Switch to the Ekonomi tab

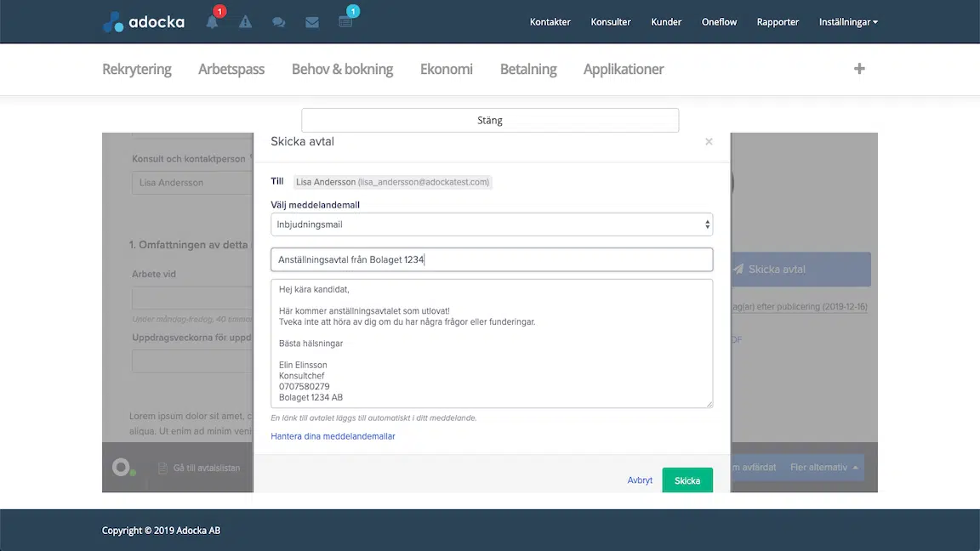pos(447,70)
